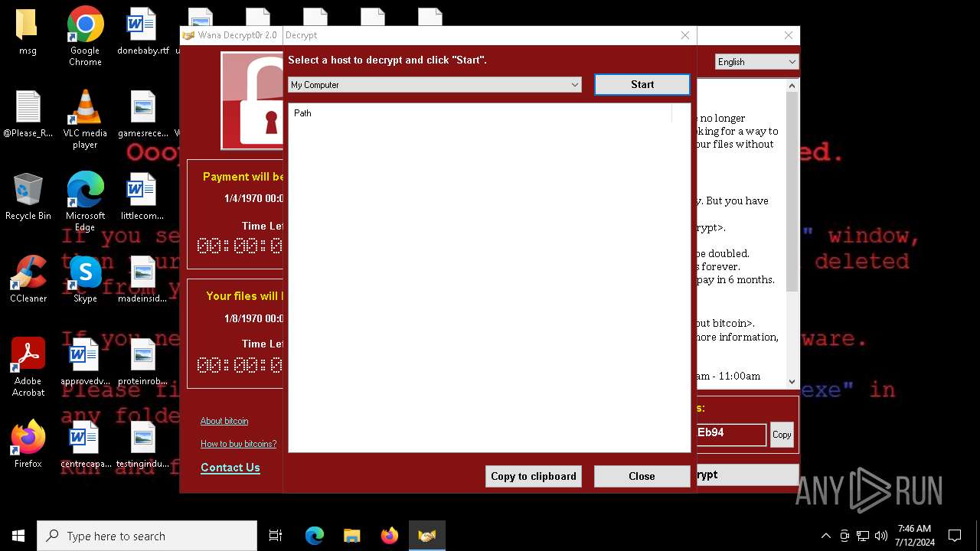Launch Firefox from desktop shortcut
The height and width of the screenshot is (551, 980).
pyautogui.click(x=28, y=445)
